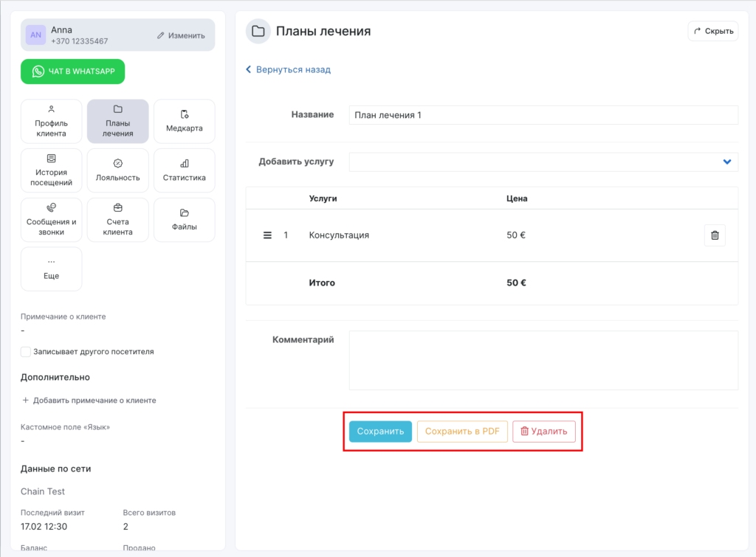This screenshot has height=557, width=756.
Task: Open История посещений section
Action: coord(51,170)
